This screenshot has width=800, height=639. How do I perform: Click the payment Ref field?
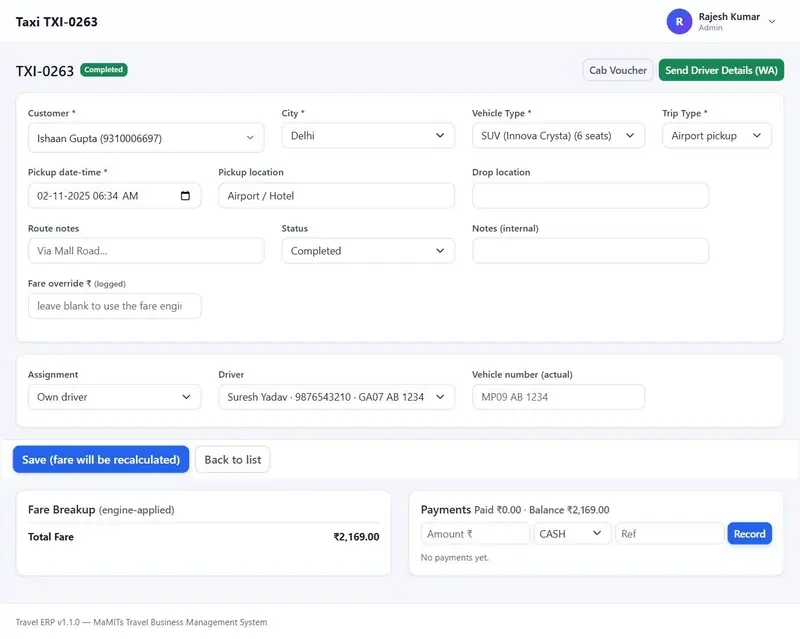[669, 534]
